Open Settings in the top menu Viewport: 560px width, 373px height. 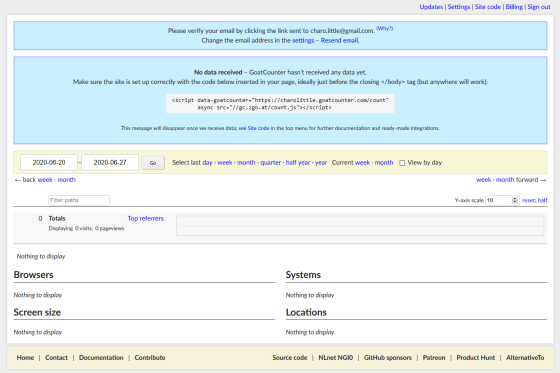[x=459, y=7]
